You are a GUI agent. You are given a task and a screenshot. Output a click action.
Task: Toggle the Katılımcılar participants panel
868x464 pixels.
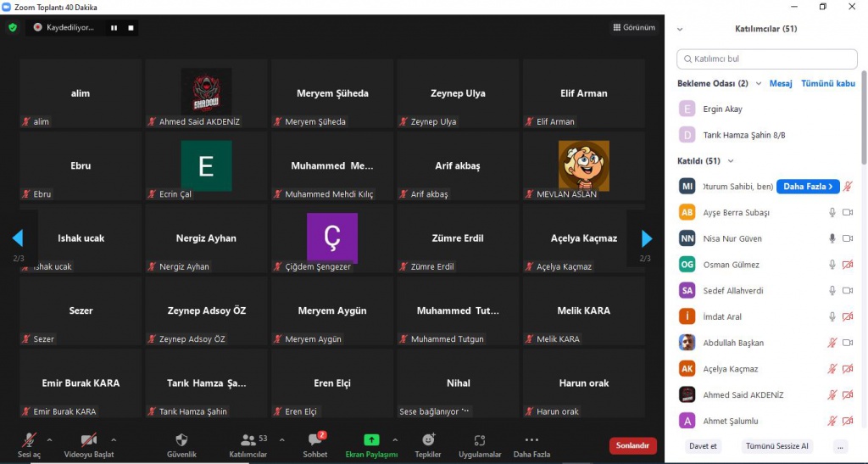[248, 445]
